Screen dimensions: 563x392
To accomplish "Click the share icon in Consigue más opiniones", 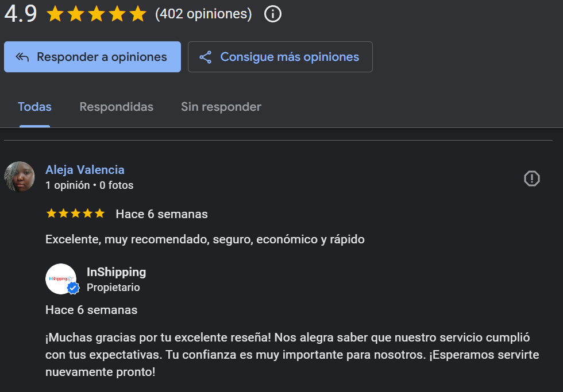I will (206, 57).
